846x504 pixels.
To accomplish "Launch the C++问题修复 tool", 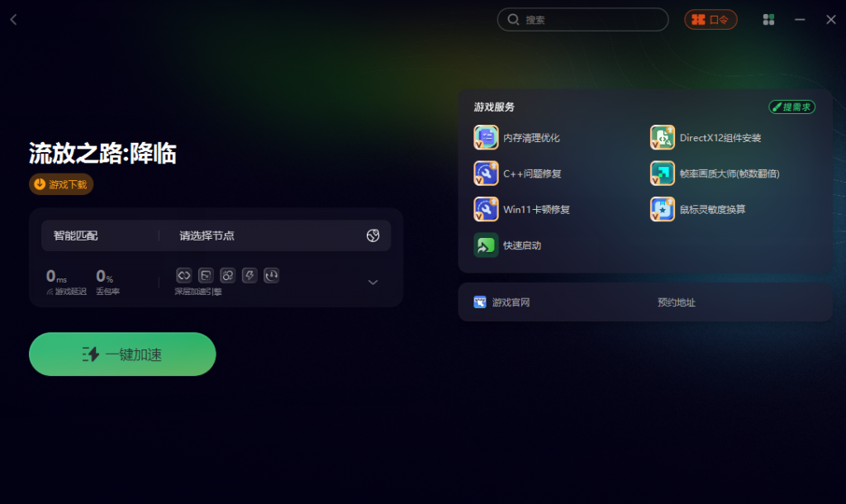I will [486, 174].
